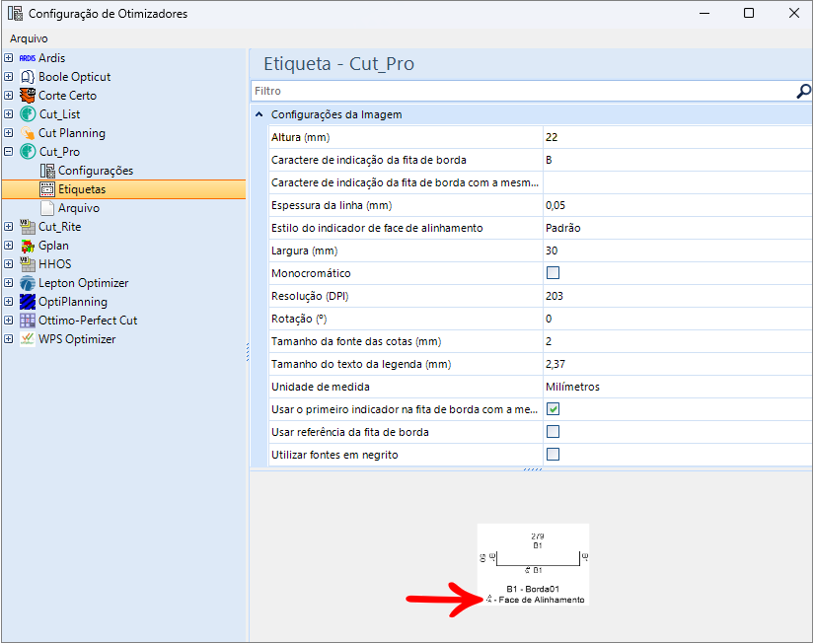
Task: Select the Monocromático property label
Action: [x=311, y=273]
